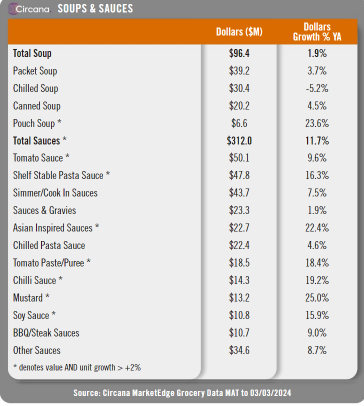This screenshot has width=364, height=406.
Task: Select Chilled Soup growth value -5.2%
Action: [317, 88]
